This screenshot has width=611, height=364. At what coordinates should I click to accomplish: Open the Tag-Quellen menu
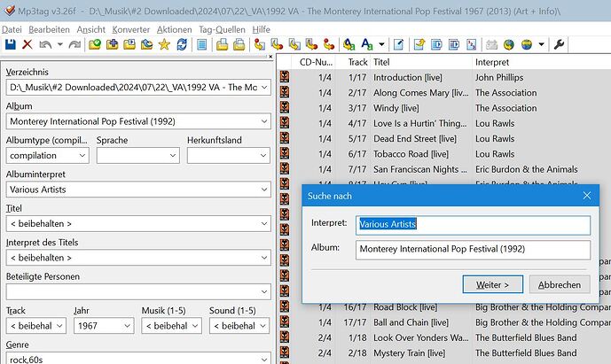222,29
